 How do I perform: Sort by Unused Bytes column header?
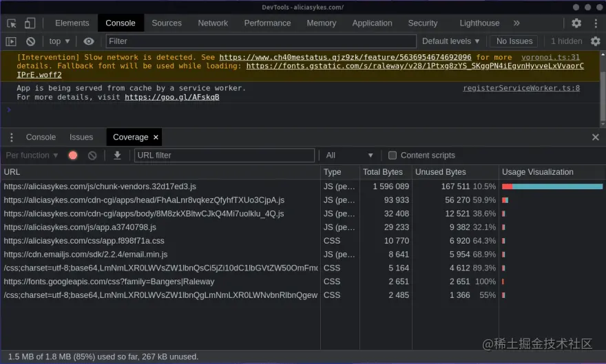click(455, 172)
